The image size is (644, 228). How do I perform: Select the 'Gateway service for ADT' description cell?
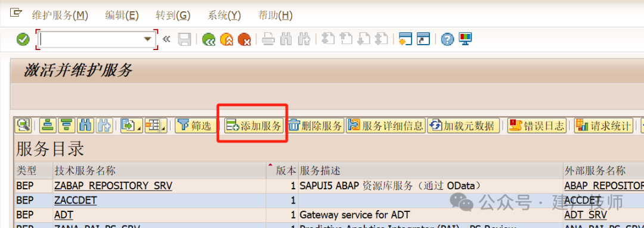click(431, 214)
